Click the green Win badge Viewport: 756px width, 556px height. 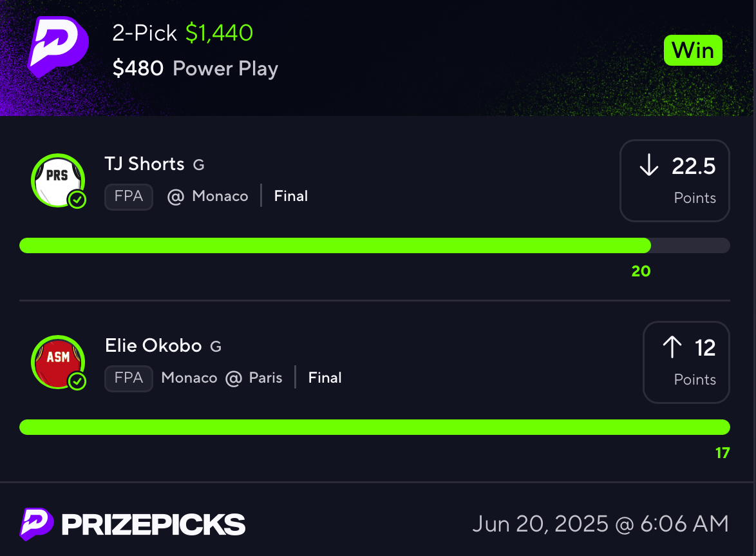[x=693, y=50]
